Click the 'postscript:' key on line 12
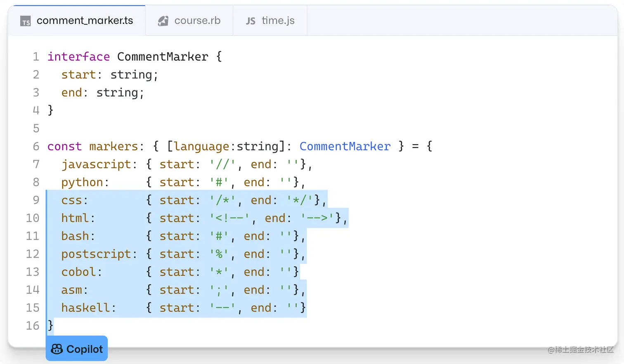624x364 pixels. 99,254
